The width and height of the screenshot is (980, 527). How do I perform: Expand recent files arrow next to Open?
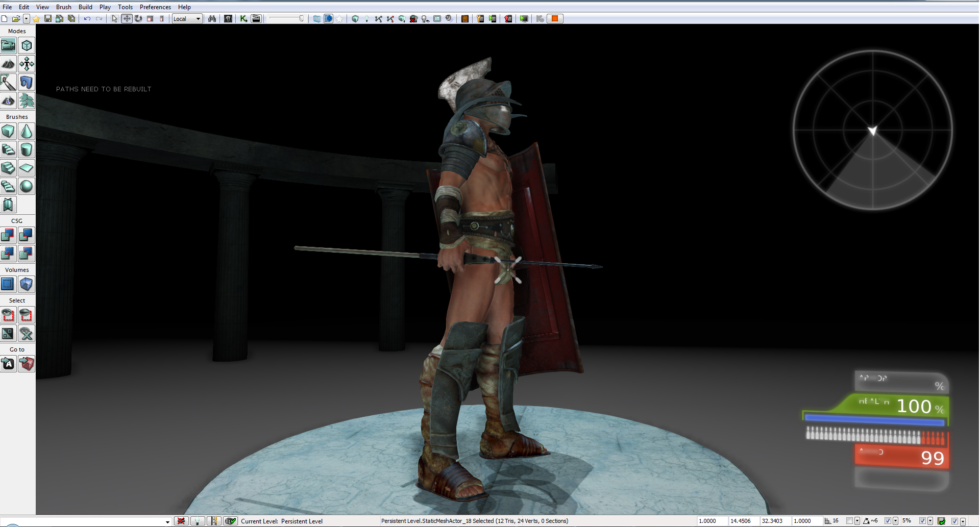click(x=26, y=19)
